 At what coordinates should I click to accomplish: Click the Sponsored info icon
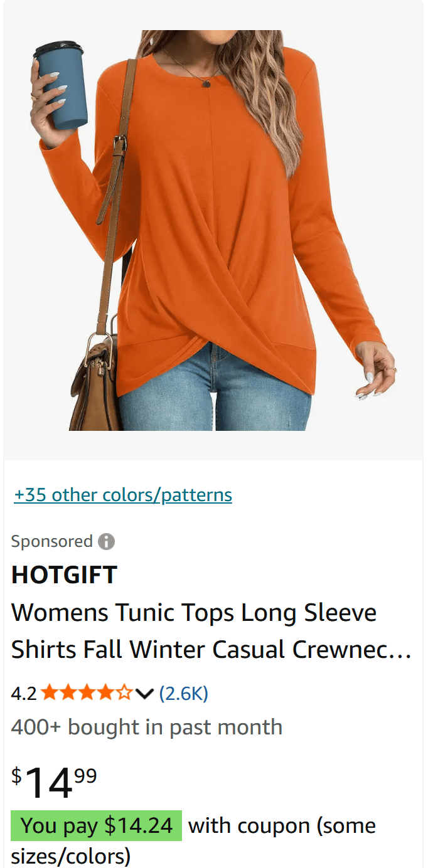point(106,541)
